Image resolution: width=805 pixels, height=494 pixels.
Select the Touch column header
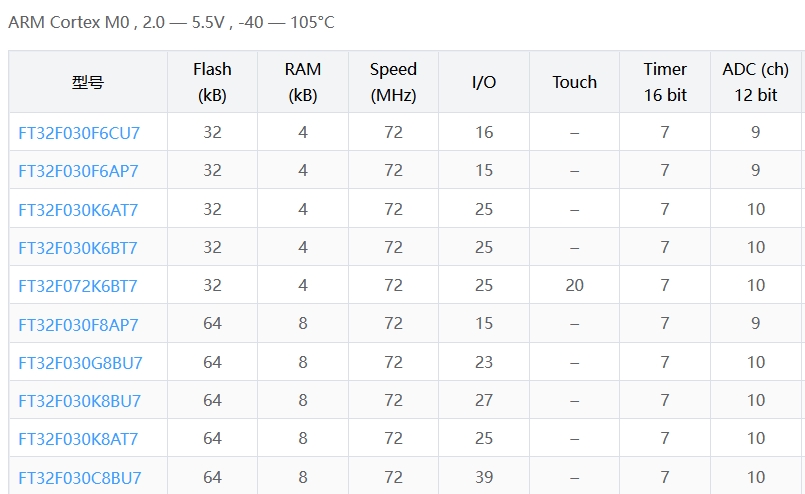[574, 83]
